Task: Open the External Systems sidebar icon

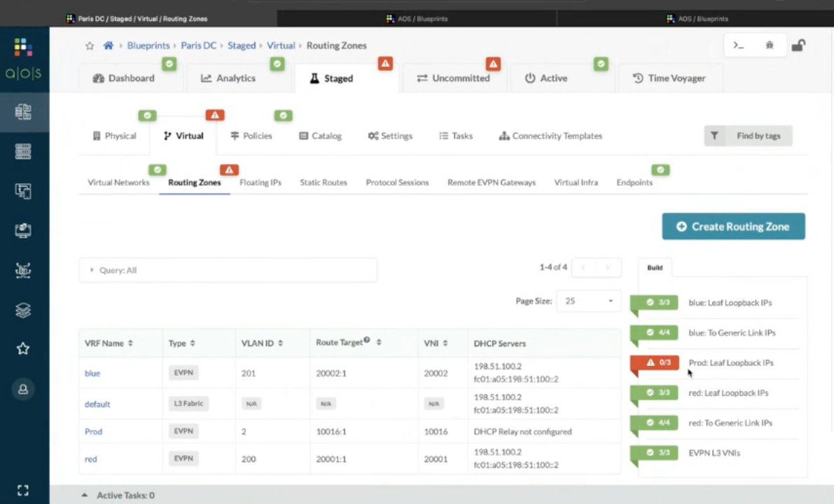Action: 23,271
